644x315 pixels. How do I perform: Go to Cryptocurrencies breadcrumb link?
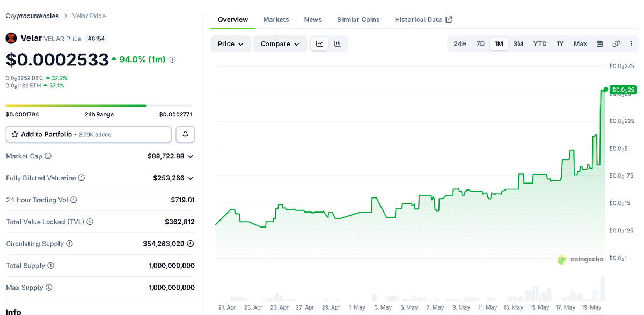(x=32, y=16)
